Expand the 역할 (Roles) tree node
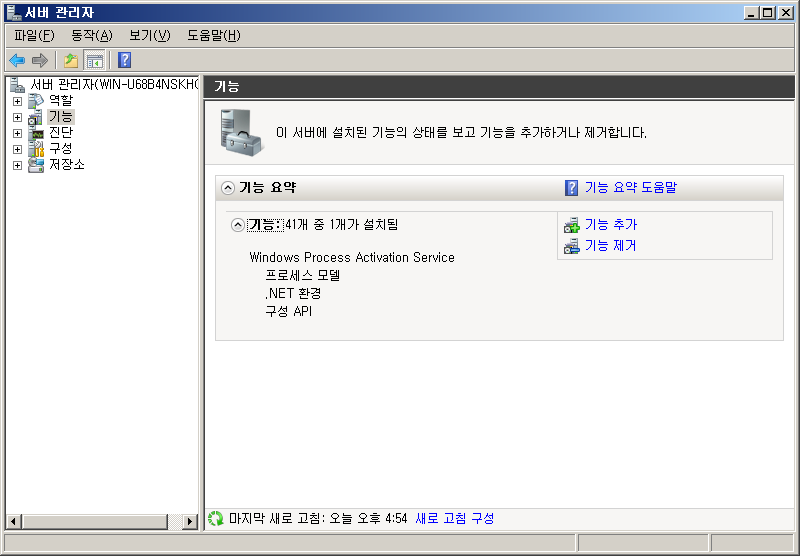 coord(17,101)
